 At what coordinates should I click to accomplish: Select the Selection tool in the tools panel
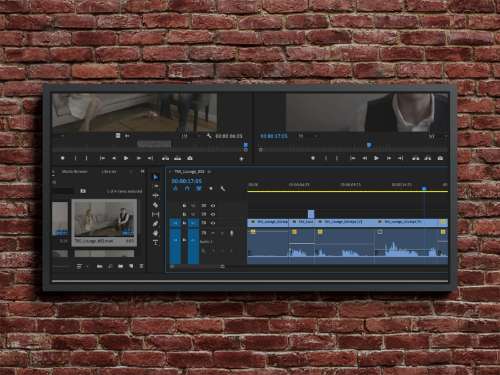point(155,177)
